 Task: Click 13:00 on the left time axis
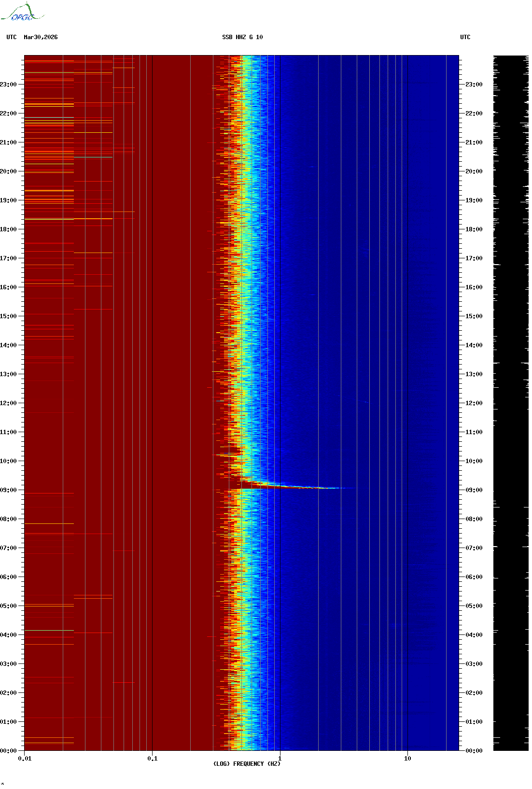(x=8, y=374)
